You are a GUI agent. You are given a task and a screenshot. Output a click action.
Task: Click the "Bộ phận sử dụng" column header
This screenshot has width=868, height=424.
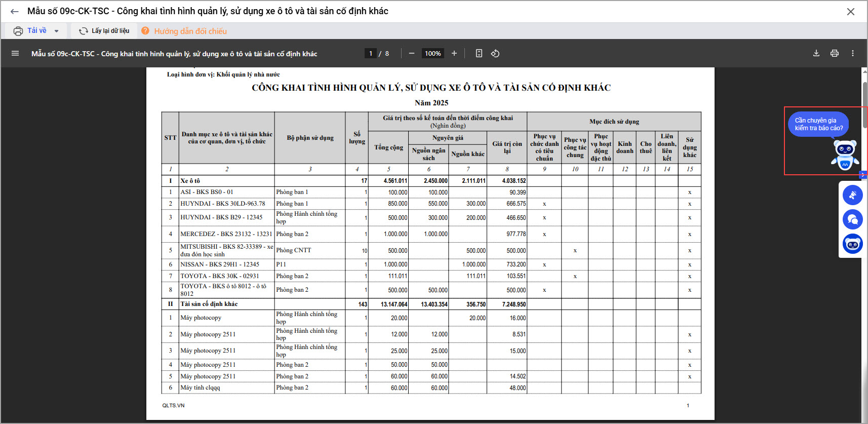pos(310,138)
